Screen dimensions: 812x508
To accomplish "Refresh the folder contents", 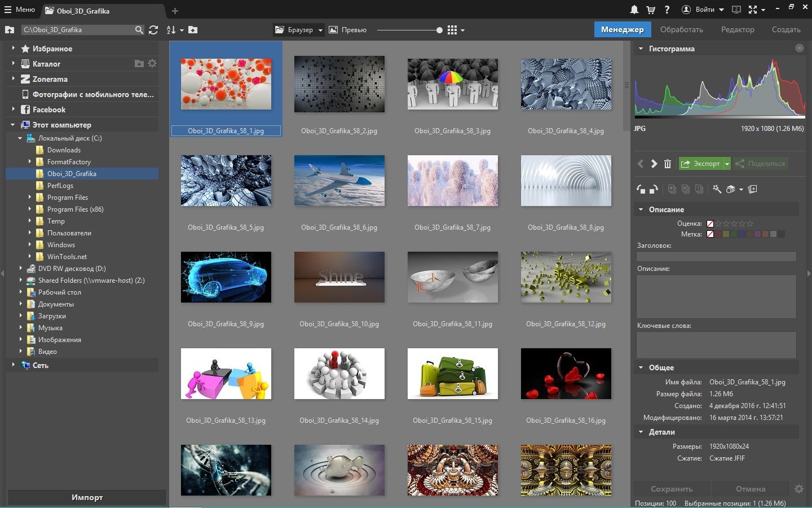I will 153,30.
